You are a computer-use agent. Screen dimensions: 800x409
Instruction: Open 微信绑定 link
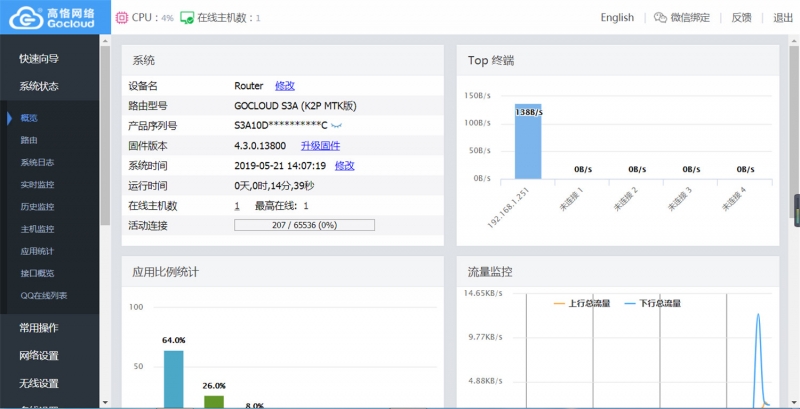coord(690,17)
